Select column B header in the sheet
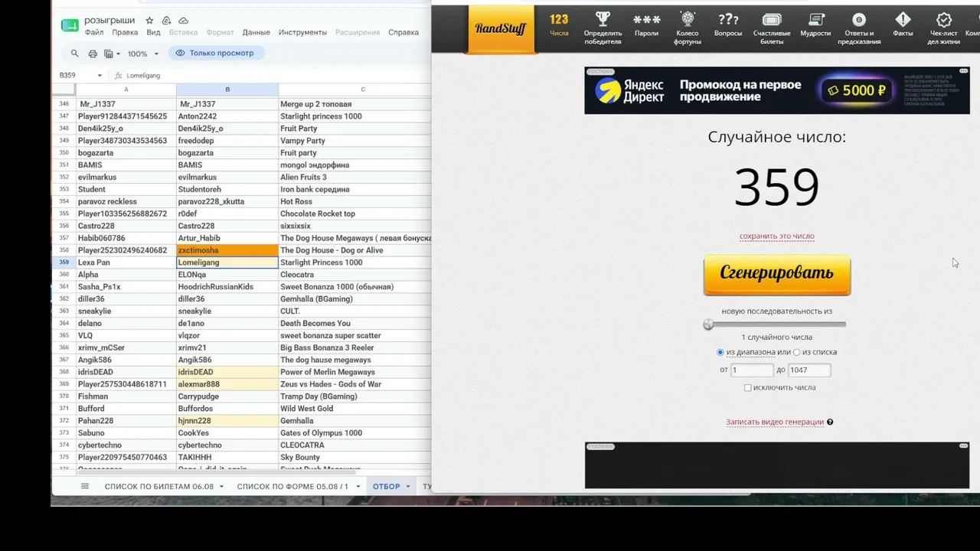980x551 pixels. [x=227, y=90]
